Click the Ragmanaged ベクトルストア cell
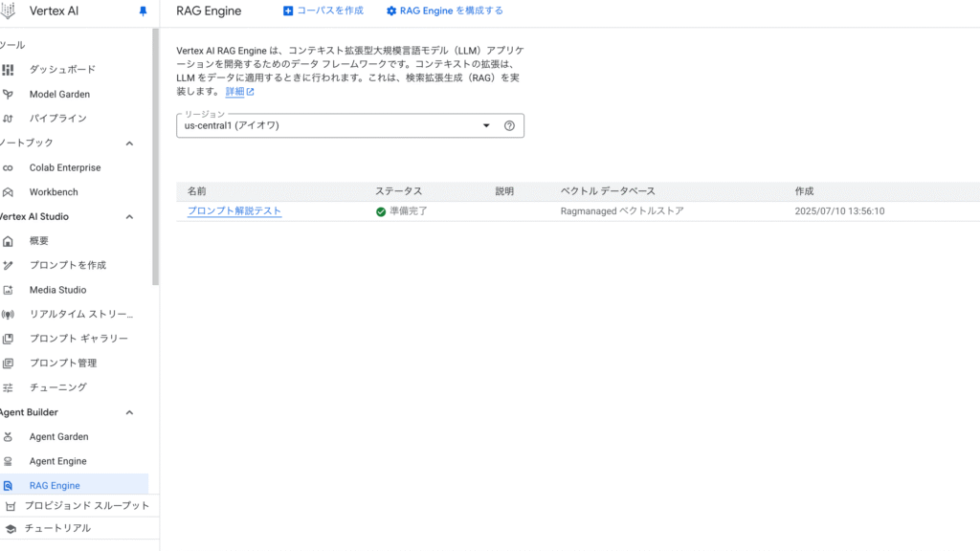Image resolution: width=980 pixels, height=551 pixels. pos(622,211)
